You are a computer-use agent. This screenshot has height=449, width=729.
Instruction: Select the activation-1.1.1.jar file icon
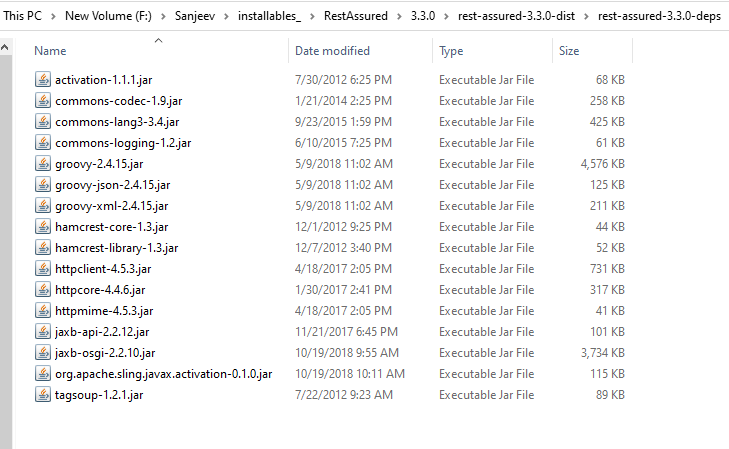(43, 79)
